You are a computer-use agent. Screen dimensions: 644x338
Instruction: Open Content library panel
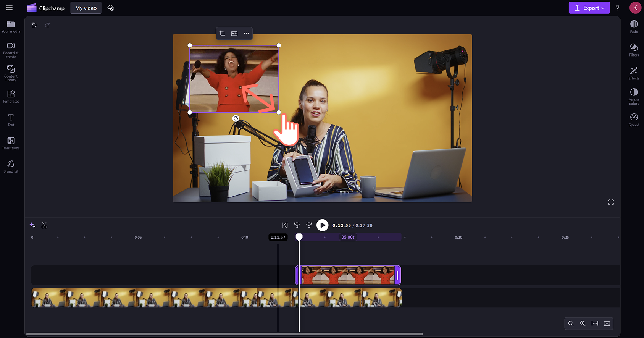point(11,73)
